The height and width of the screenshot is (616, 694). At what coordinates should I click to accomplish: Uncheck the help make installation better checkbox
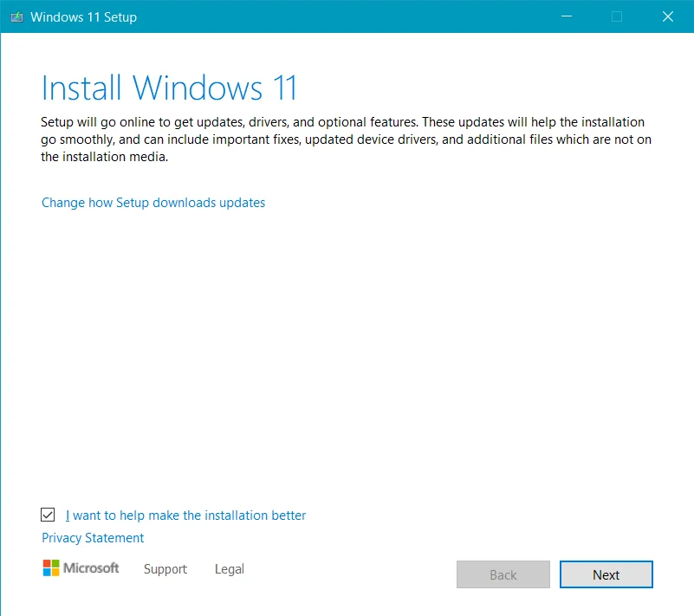48,515
